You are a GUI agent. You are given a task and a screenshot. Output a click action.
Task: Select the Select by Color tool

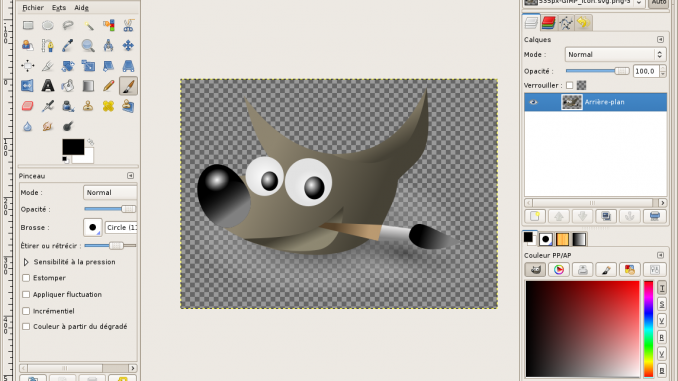click(108, 25)
